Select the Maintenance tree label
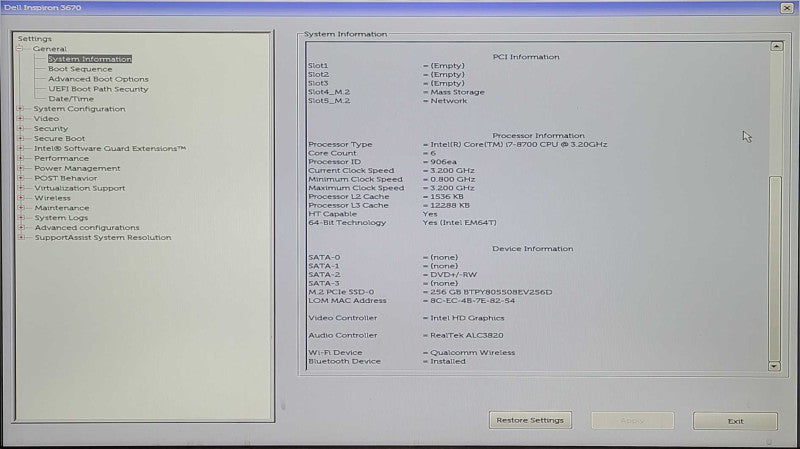The height and width of the screenshot is (449, 800). tap(62, 208)
